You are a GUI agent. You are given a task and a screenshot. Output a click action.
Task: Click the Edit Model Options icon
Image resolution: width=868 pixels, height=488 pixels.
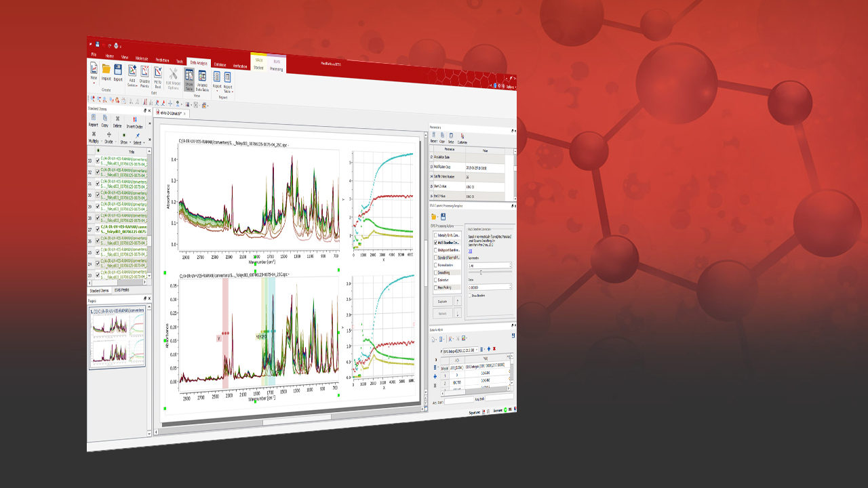174,73
